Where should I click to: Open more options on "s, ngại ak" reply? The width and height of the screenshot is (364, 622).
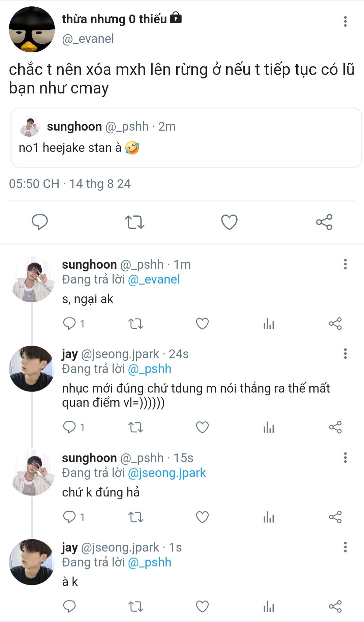[x=345, y=264]
